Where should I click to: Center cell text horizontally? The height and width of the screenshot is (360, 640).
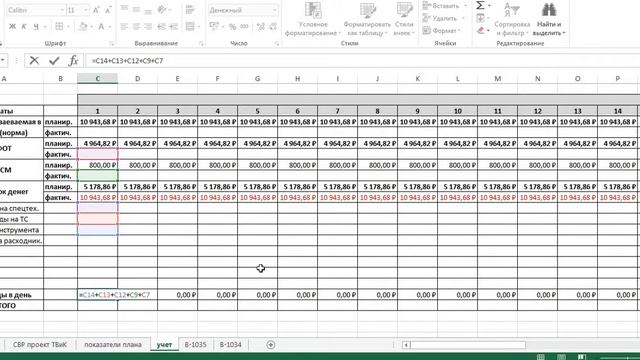pos(136,27)
